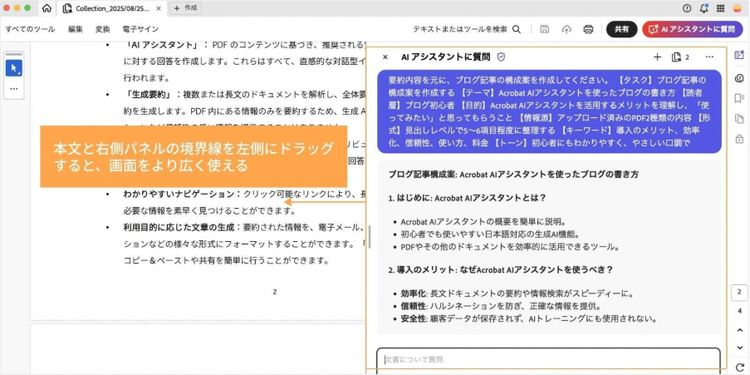This screenshot has height=375, width=750.
Task: Open the attached files icon showing 2
Action: point(680,57)
